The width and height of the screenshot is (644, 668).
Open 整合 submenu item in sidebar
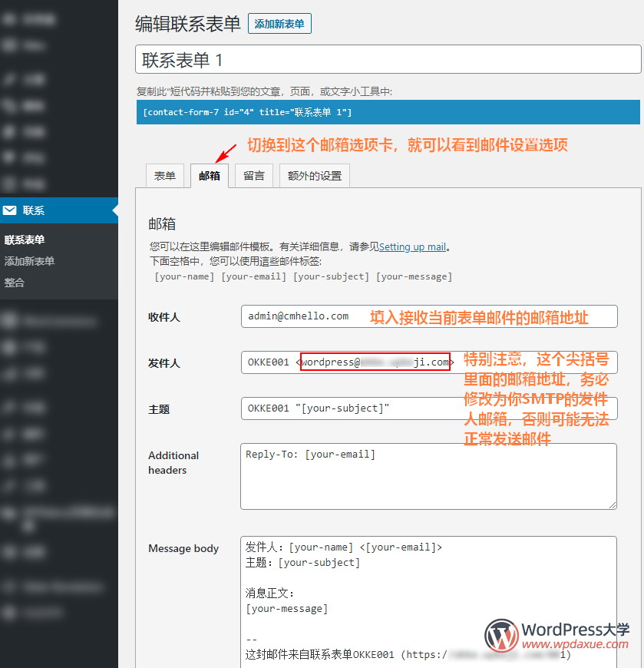[x=14, y=283]
